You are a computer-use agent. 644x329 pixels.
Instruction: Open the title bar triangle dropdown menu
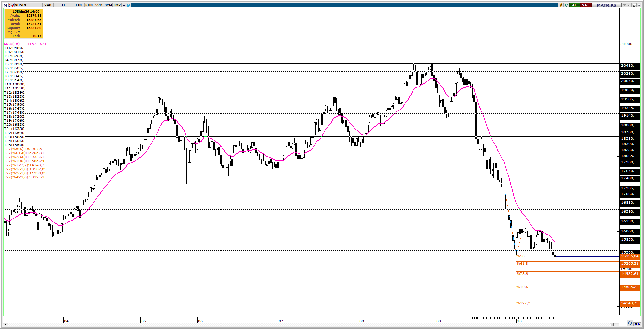click(x=625, y=5)
